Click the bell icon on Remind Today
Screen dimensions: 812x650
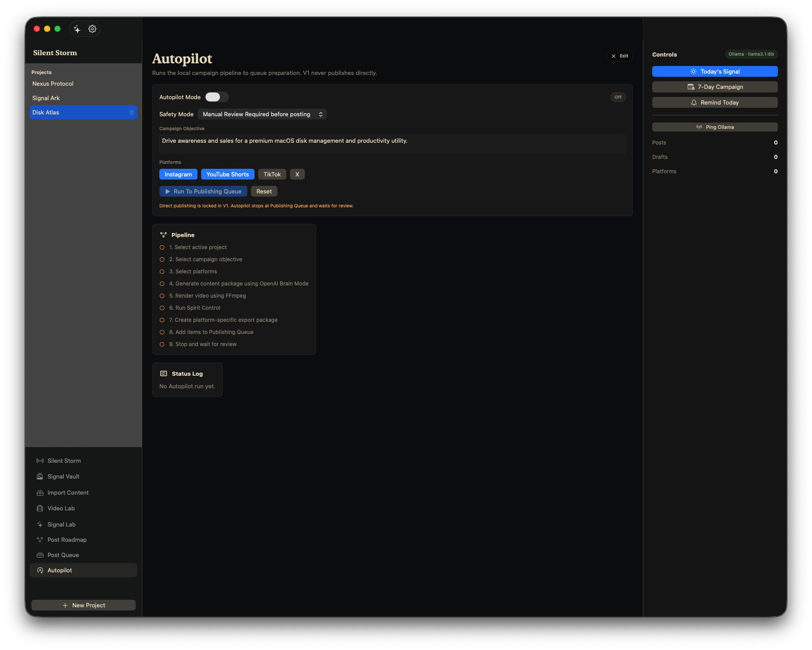pos(694,103)
